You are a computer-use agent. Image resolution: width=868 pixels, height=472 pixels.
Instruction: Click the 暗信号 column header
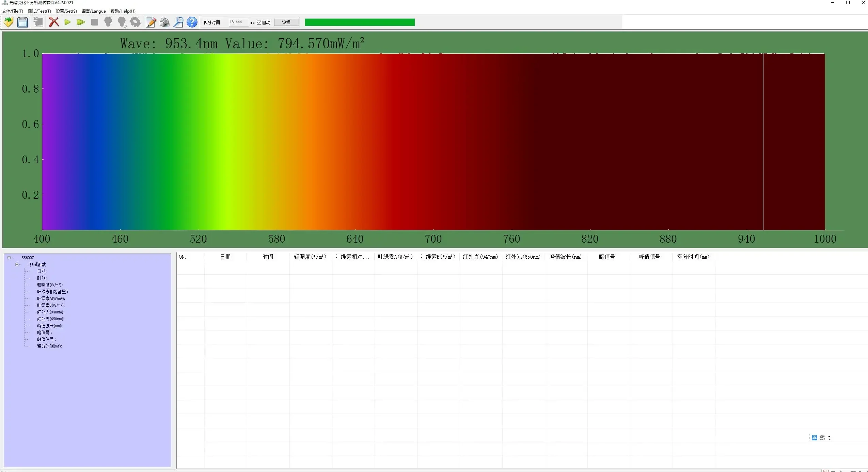point(609,257)
